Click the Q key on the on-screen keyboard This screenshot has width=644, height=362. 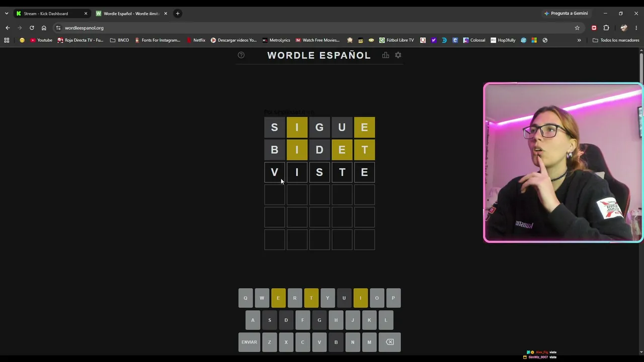pos(246,298)
